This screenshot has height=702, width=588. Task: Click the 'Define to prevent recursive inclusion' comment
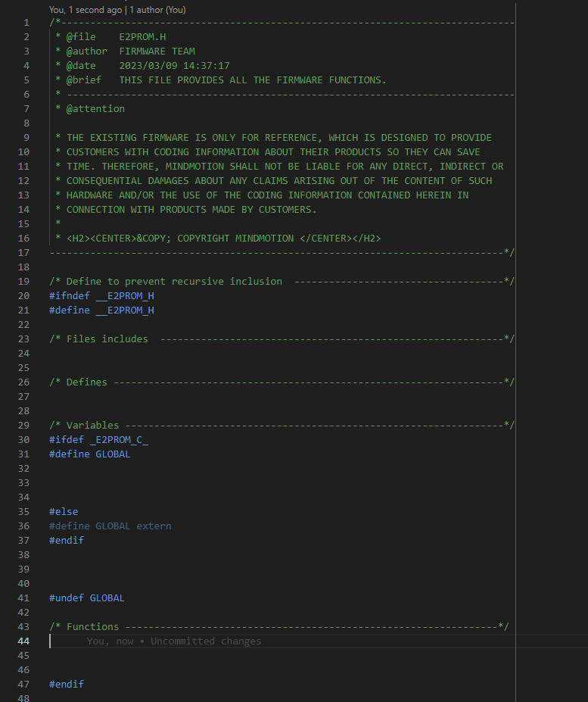click(x=282, y=281)
